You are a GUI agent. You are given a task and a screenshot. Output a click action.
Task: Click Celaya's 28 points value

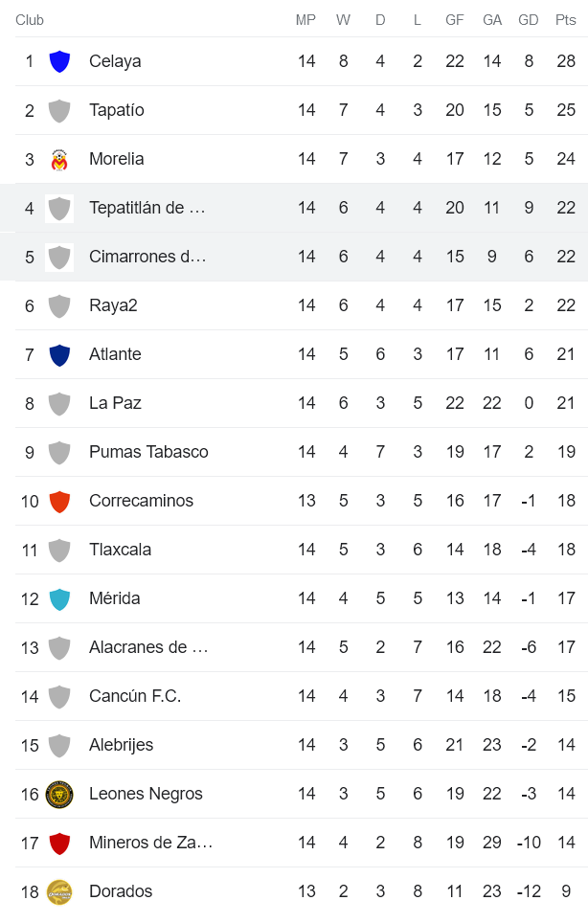565,61
